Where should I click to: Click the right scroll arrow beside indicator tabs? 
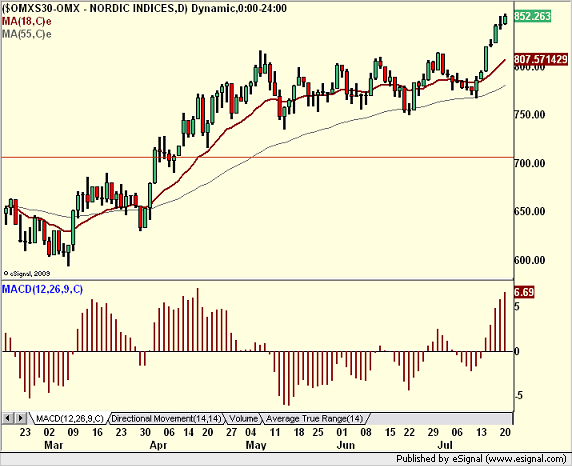pyautogui.click(x=21, y=418)
